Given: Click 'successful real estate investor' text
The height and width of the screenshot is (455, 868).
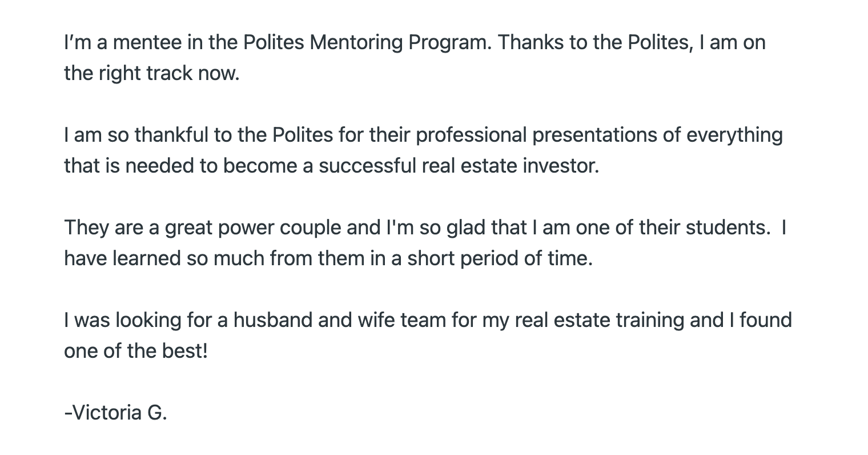Looking at the screenshot, I should tap(457, 166).
